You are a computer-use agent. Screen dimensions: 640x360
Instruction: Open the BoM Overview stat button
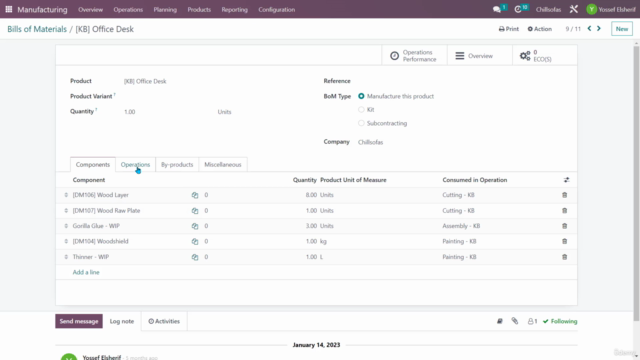coord(480,56)
